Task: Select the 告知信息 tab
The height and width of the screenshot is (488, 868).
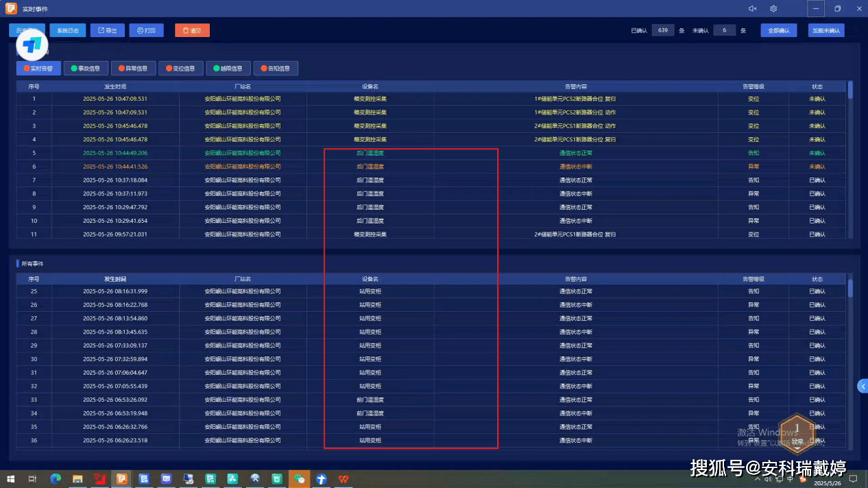Action: (x=276, y=68)
